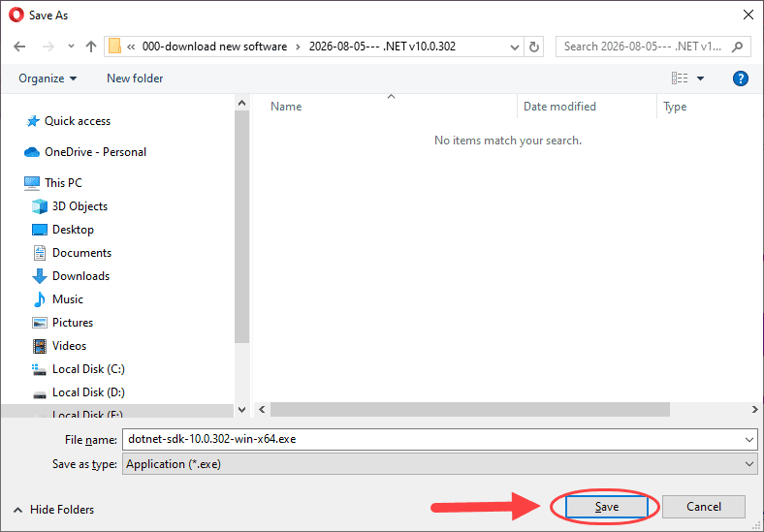Open the Organize menu

(x=48, y=78)
